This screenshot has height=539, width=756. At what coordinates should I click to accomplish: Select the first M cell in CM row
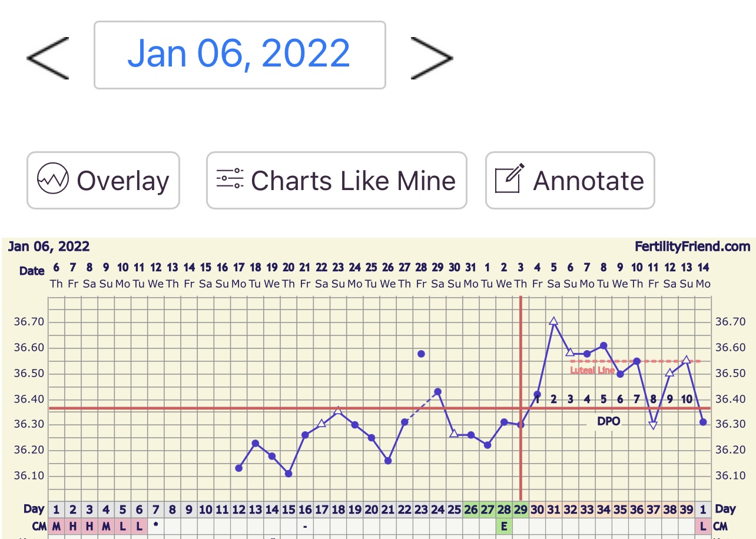(x=56, y=526)
